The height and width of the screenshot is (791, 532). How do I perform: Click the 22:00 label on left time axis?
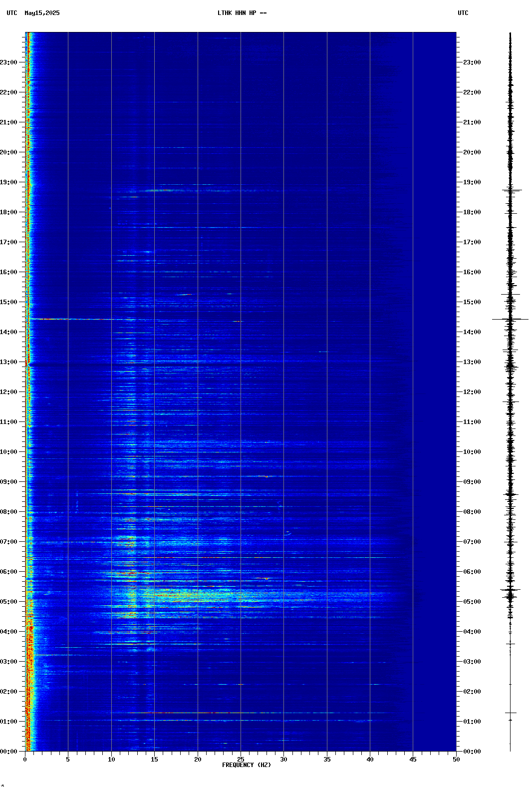click(x=8, y=92)
